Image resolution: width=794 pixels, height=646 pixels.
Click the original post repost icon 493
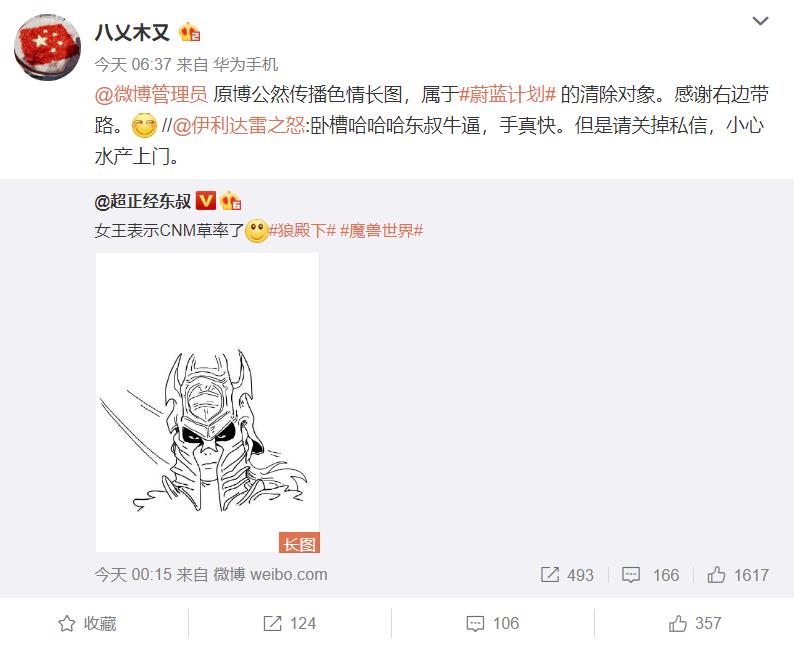[x=567, y=575]
